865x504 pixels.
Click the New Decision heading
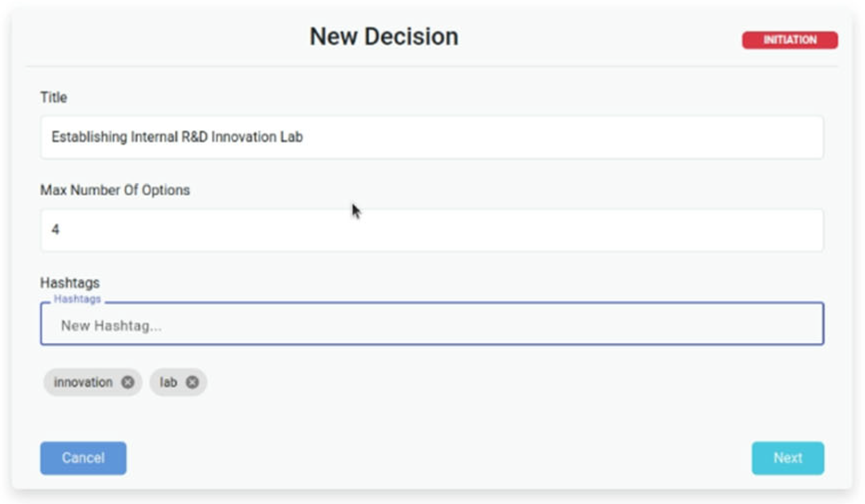pyautogui.click(x=384, y=37)
